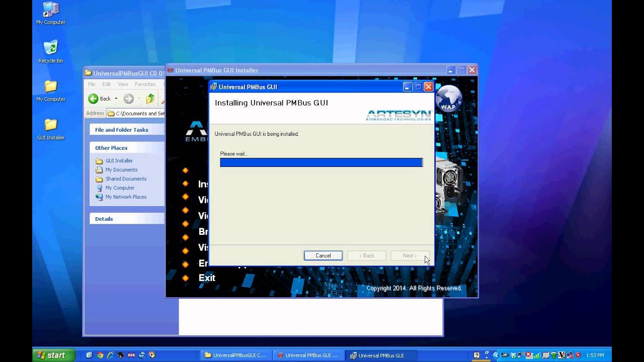Click the Show Desktop Quick Launch icon
Image resolution: width=644 pixels, height=362 pixels.
90,355
